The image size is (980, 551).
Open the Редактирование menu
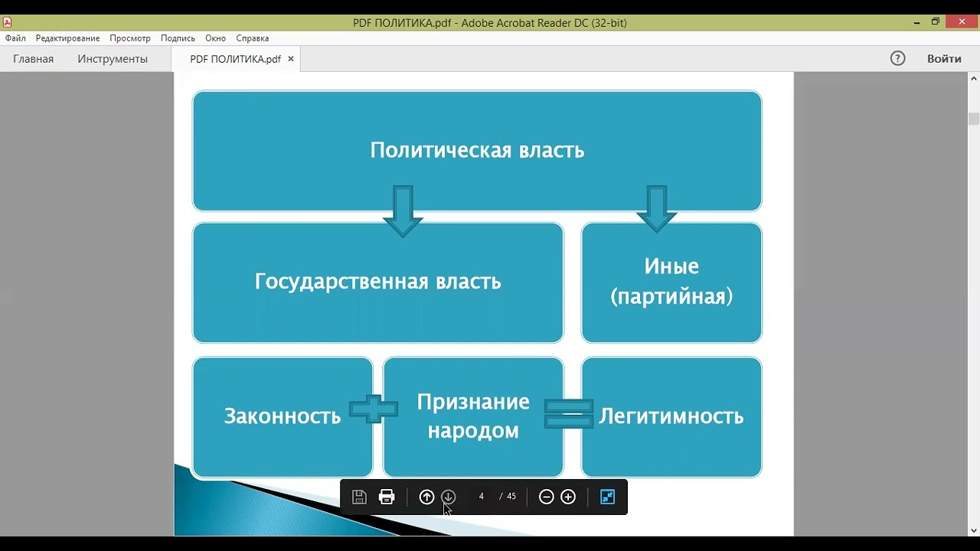coord(67,38)
